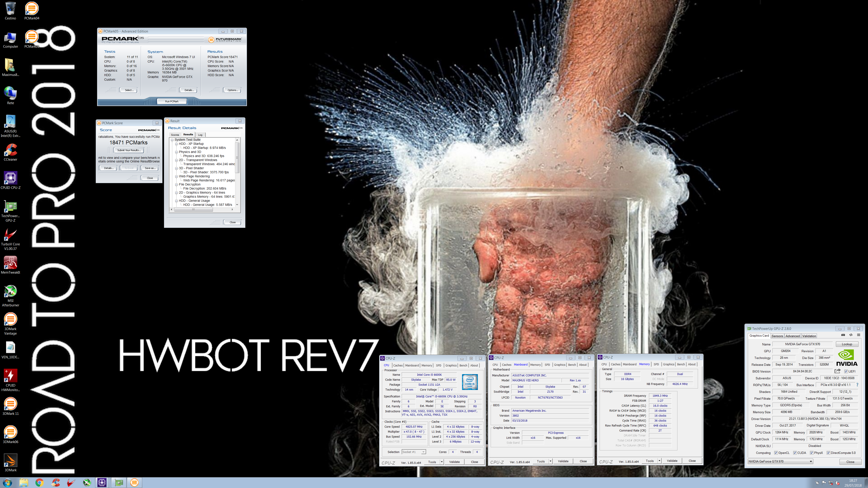Collapse the Web Page Rendering tree node
This screenshot has height=488, width=868.
176,176
